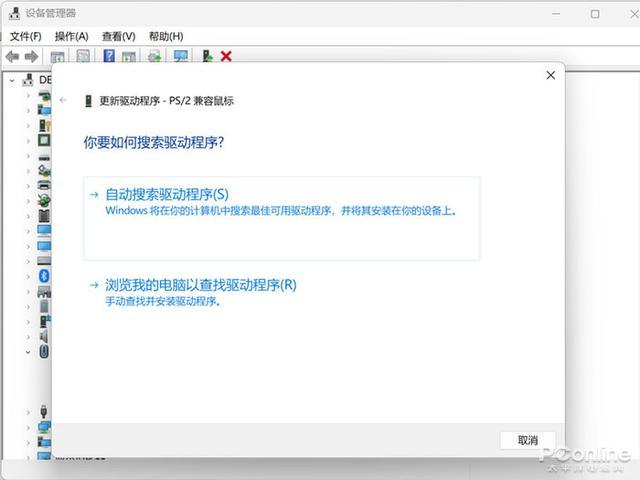Click the device icon with green arrow in toolbar
Viewport: 640px width, 480px height.
(x=207, y=56)
